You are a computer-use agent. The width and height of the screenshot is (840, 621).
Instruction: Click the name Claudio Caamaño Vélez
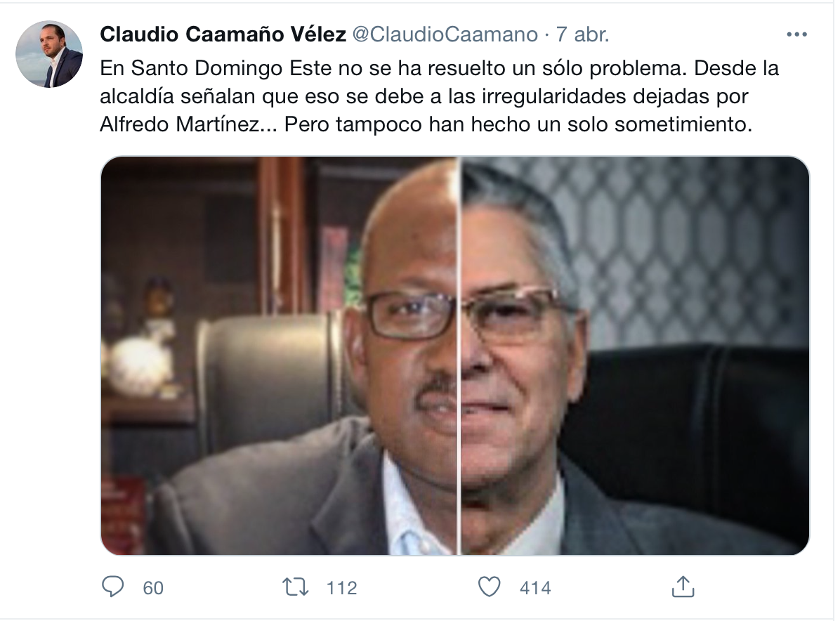coord(223,34)
